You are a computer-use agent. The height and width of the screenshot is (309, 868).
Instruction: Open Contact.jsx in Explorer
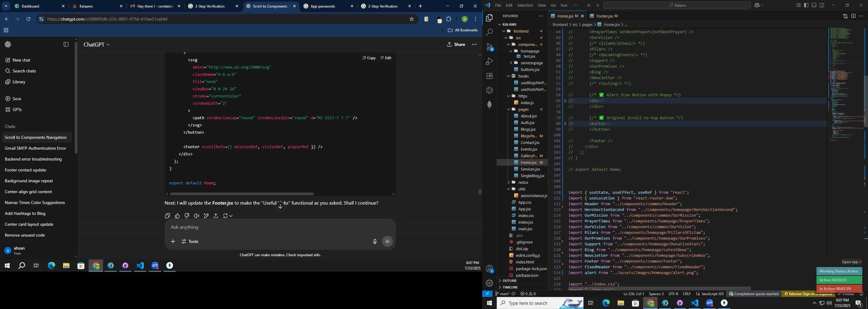(x=530, y=143)
